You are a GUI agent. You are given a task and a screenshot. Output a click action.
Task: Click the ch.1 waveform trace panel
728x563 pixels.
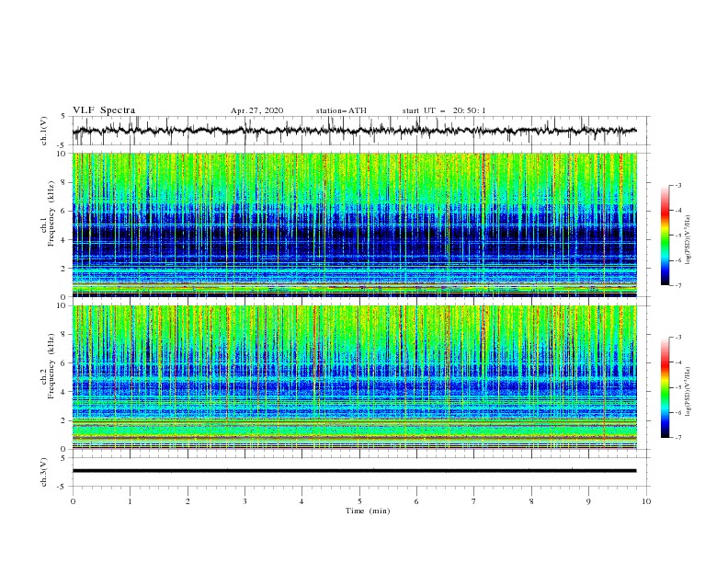(x=360, y=131)
